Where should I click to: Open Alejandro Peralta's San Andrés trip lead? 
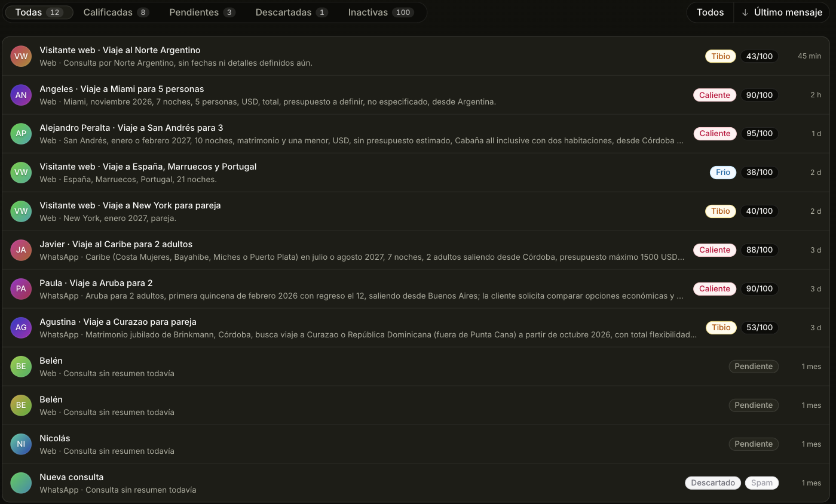[416, 134]
